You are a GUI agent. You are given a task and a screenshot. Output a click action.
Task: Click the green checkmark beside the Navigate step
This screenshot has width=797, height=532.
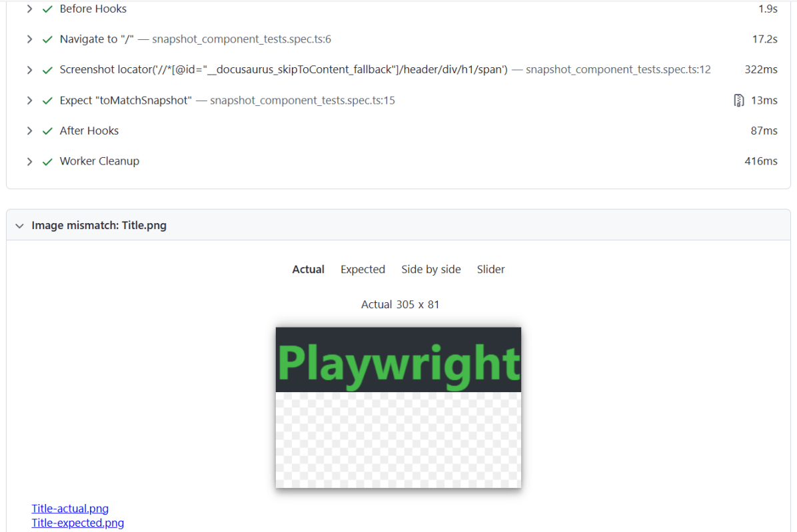pos(47,39)
